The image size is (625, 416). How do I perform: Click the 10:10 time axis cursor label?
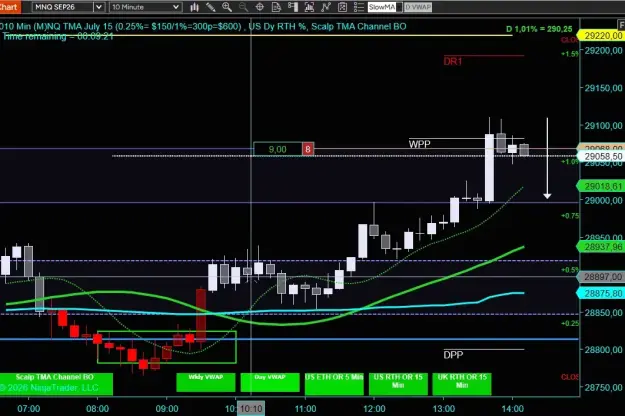coord(251,408)
